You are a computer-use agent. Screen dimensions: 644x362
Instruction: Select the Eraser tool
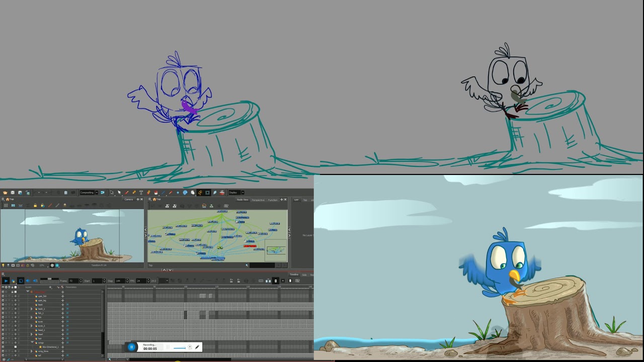148,193
